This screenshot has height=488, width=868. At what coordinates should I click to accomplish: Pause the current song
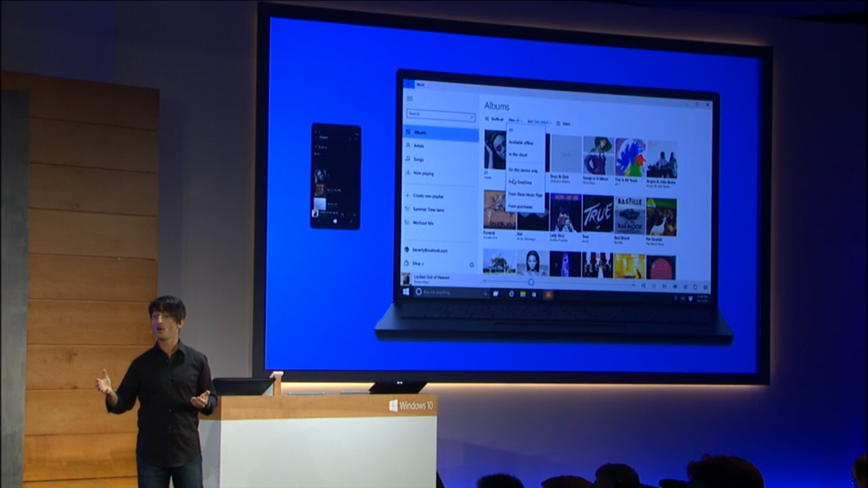[x=654, y=286]
